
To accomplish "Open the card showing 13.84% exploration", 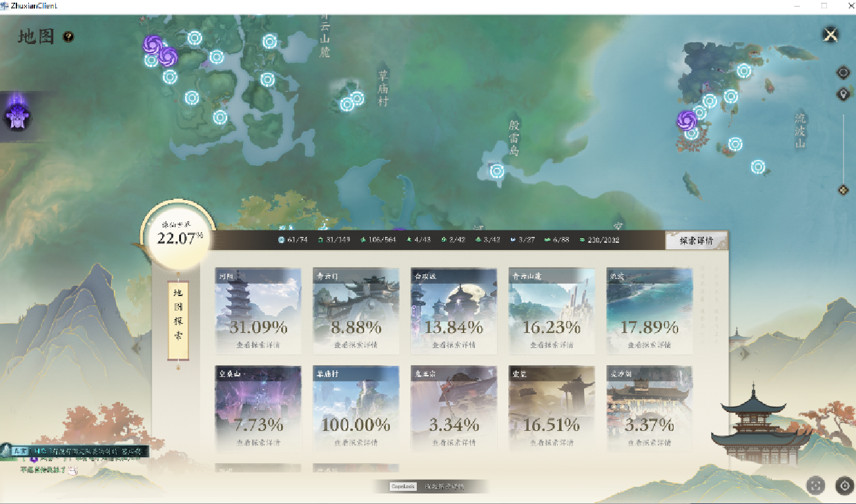I will point(454,311).
